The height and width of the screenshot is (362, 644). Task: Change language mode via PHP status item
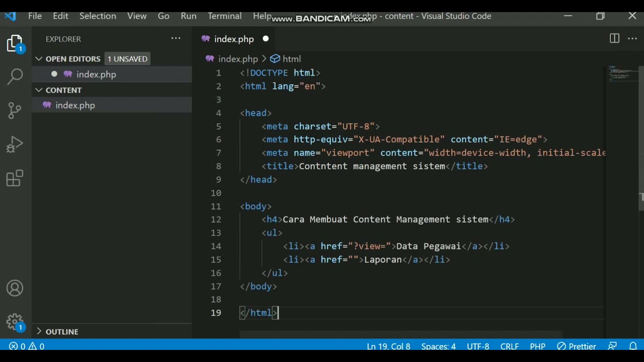coord(537,346)
